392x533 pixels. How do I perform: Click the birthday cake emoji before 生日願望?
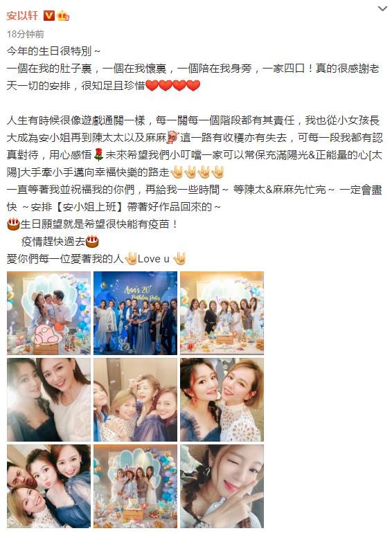pyautogui.click(x=13, y=224)
